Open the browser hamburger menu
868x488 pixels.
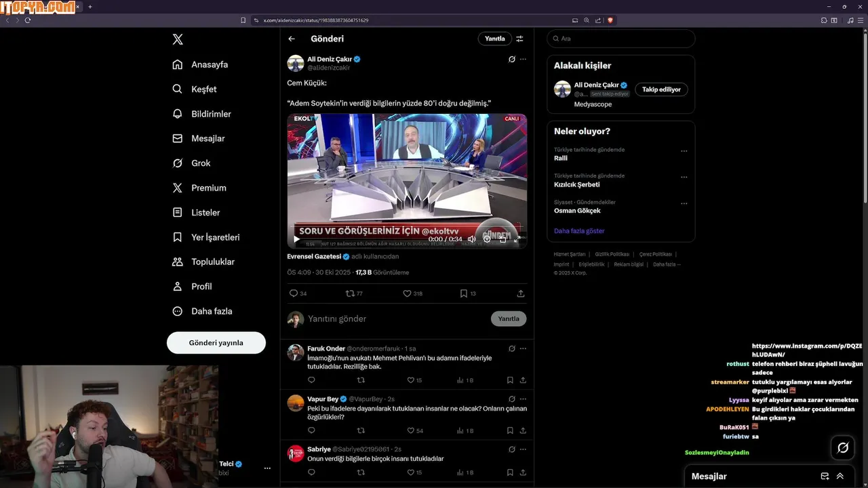click(860, 20)
